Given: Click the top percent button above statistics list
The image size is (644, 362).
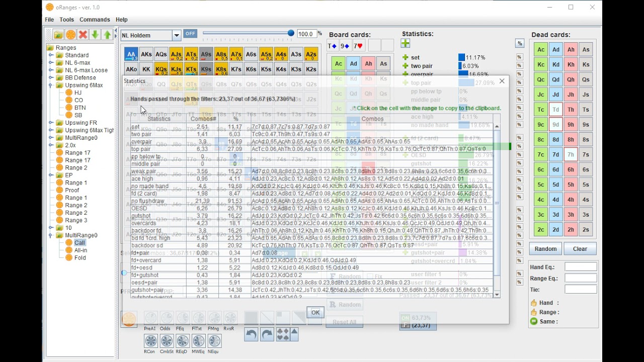Looking at the screenshot, I should pos(519,44).
